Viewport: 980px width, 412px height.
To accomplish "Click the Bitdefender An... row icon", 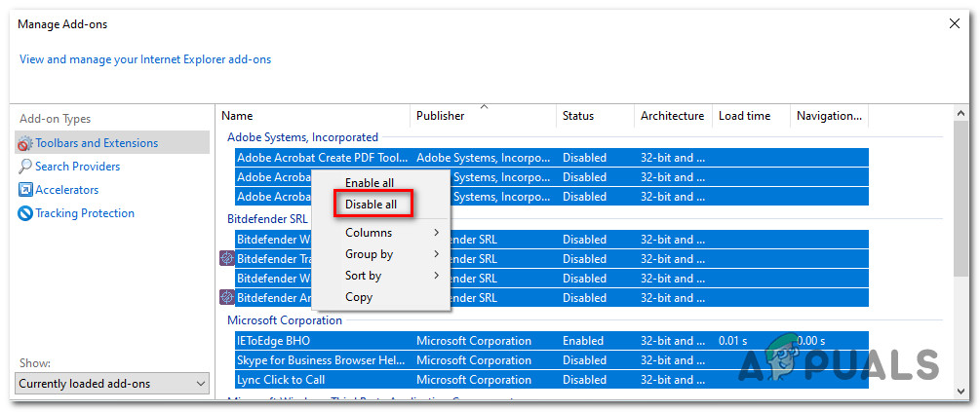I will [x=227, y=298].
